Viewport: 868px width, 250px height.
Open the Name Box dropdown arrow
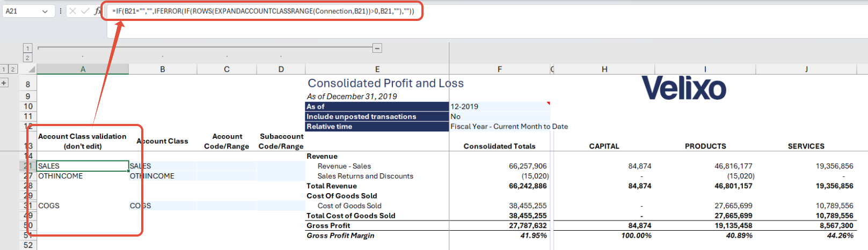click(x=45, y=11)
